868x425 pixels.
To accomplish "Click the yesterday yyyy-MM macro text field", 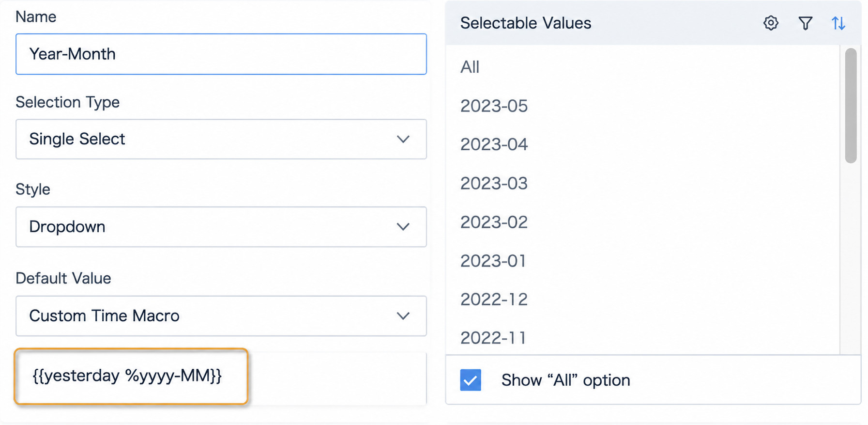I will pos(131,376).
